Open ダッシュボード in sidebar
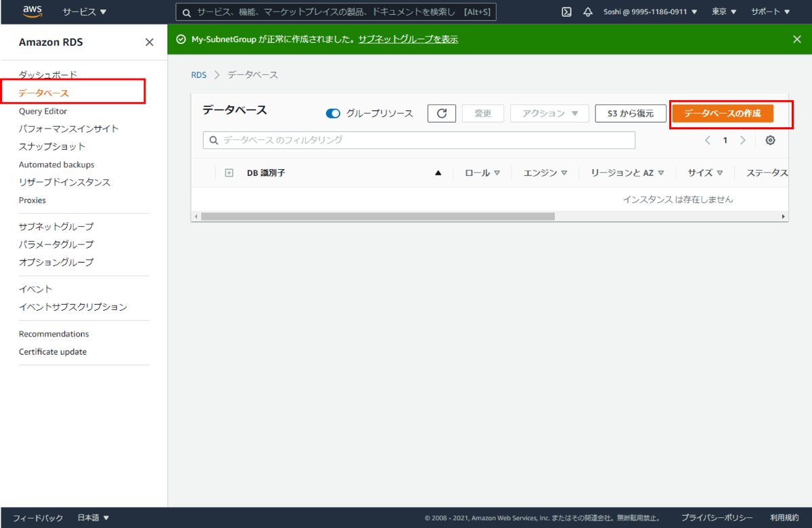The height and width of the screenshot is (528, 812). [x=48, y=75]
